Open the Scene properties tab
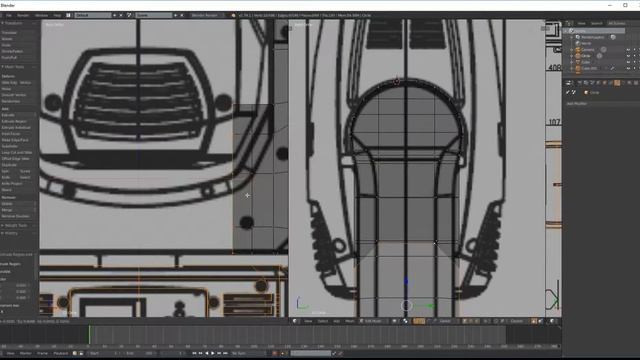 (x=592, y=82)
